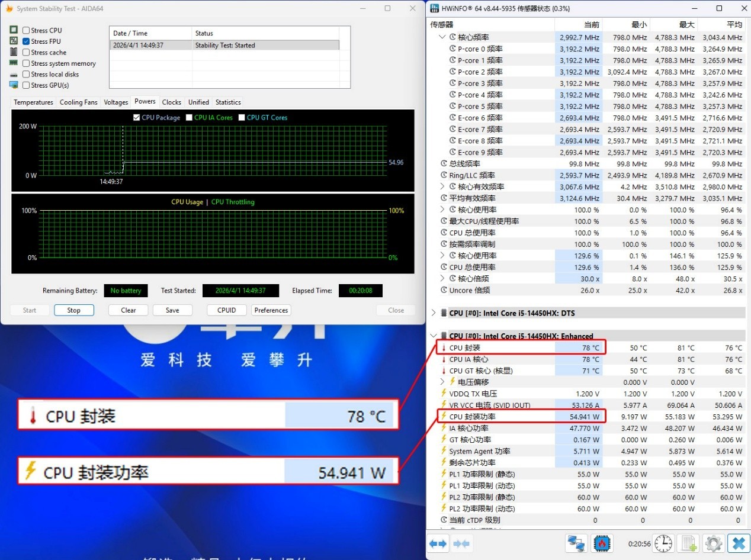Uncheck CPU Package graph checkbox
Image resolution: width=751 pixels, height=560 pixels.
tap(137, 117)
